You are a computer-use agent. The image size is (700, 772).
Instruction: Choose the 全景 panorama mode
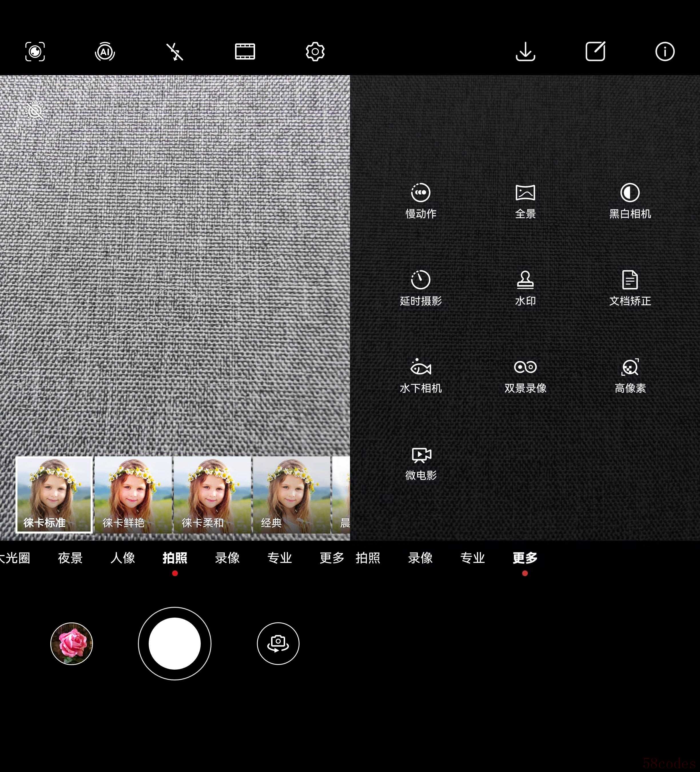[x=525, y=201]
